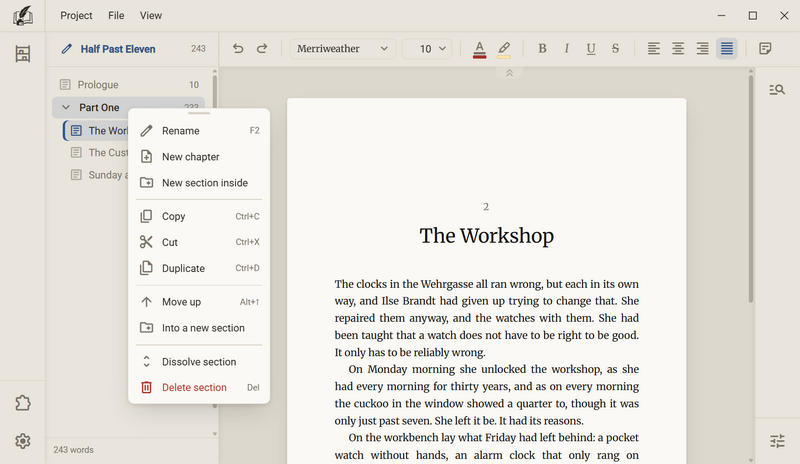Image resolution: width=800 pixels, height=464 pixels.
Task: Toggle bold formatting
Action: 542,48
